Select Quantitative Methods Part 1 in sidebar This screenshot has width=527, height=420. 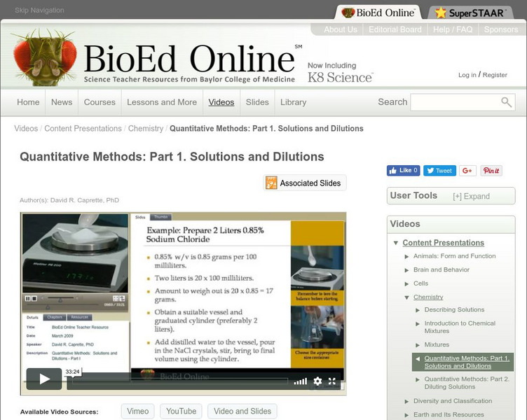click(467, 362)
